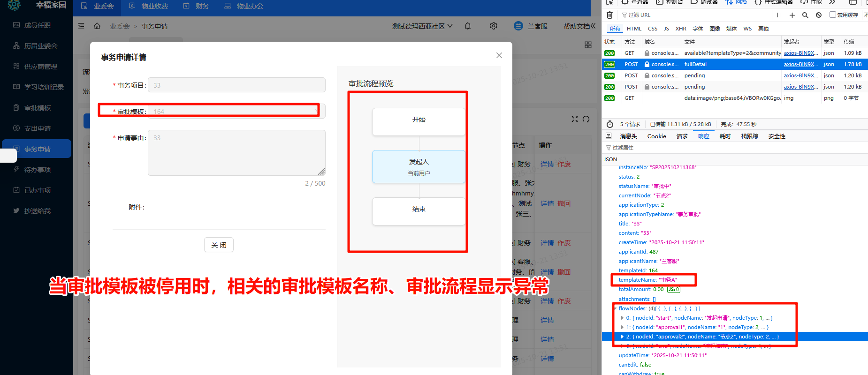The height and width of the screenshot is (375, 868).
Task: Click 业委会 breadcrumb link
Action: [119, 26]
